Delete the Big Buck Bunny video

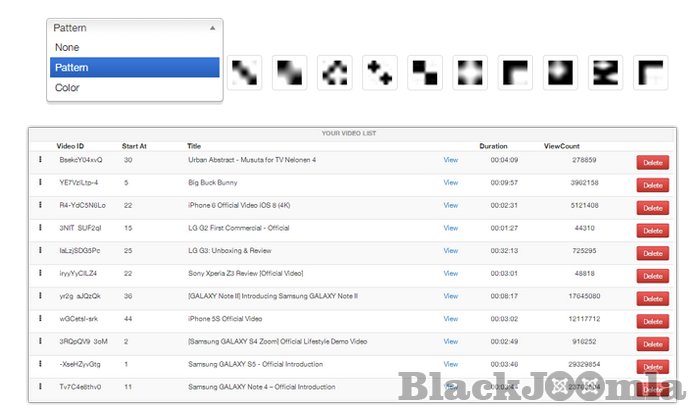tap(652, 185)
